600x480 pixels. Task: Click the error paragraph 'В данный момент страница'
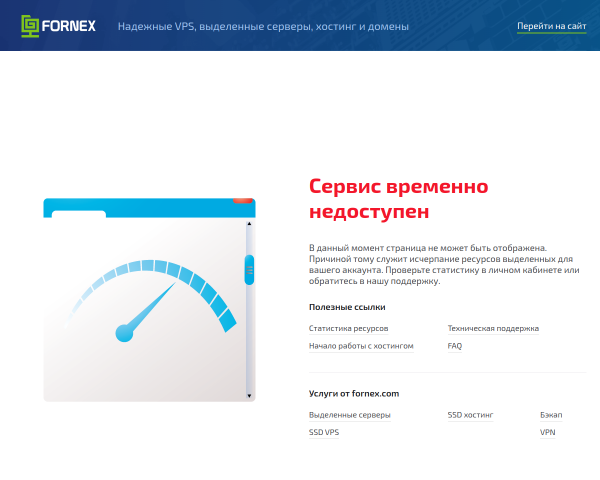[x=444, y=264]
